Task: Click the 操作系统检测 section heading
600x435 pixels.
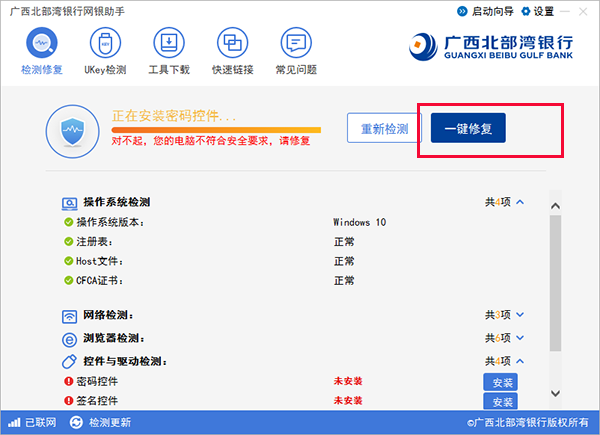Action: pyautogui.click(x=117, y=202)
